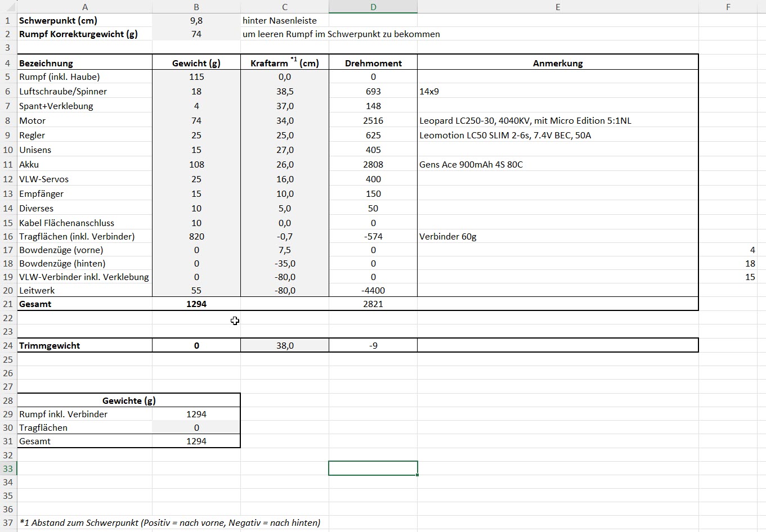766x532 pixels.
Task: Click the footnote about Abstand zum Schwerpunkt
Action: [x=170, y=522]
